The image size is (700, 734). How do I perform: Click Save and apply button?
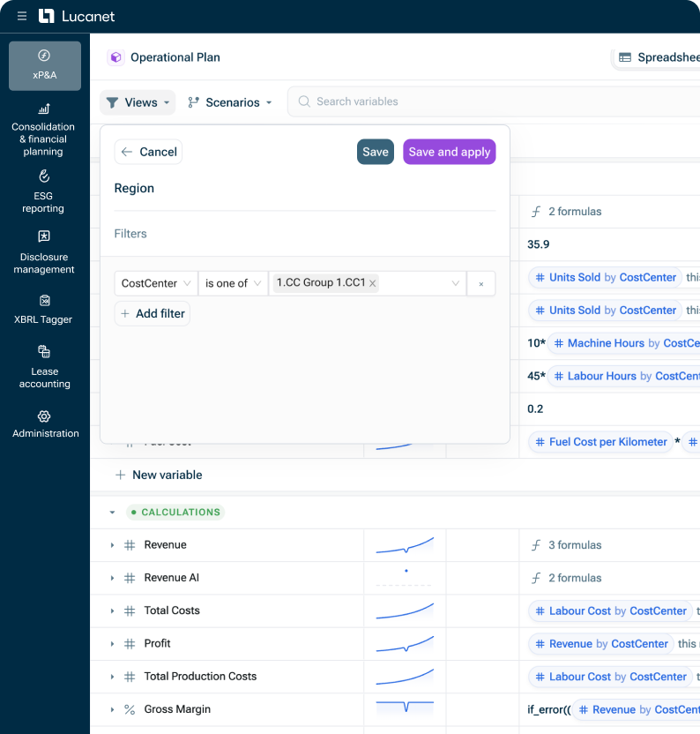point(449,152)
